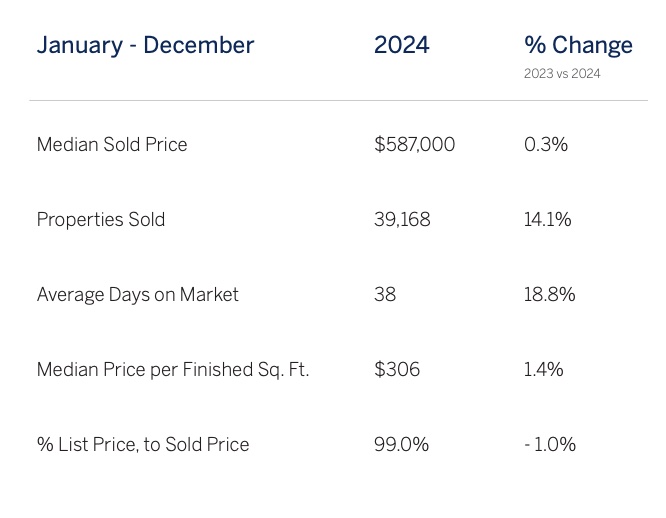The image size is (666, 518).
Task: Select the "2024" column header
Action: [401, 46]
